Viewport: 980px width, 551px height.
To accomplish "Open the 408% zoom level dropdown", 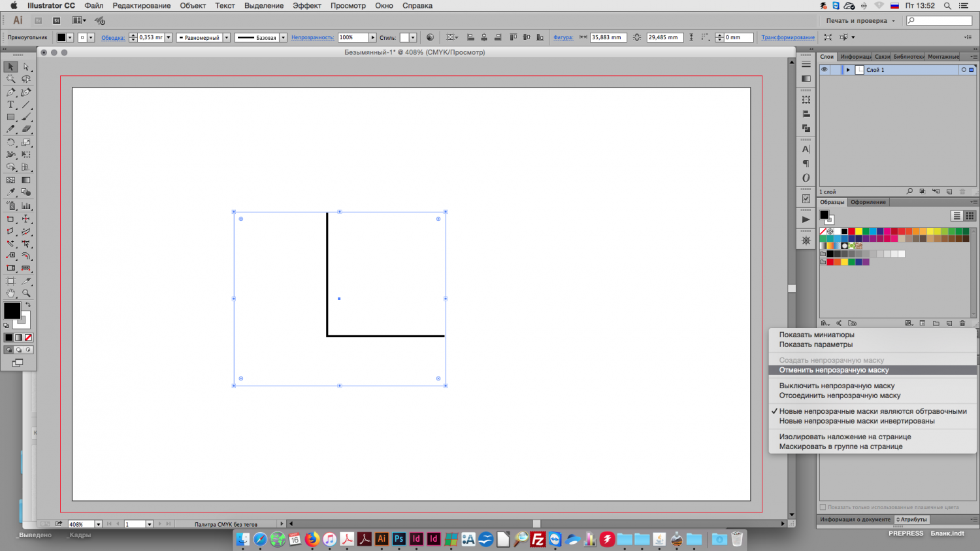I will (x=98, y=524).
